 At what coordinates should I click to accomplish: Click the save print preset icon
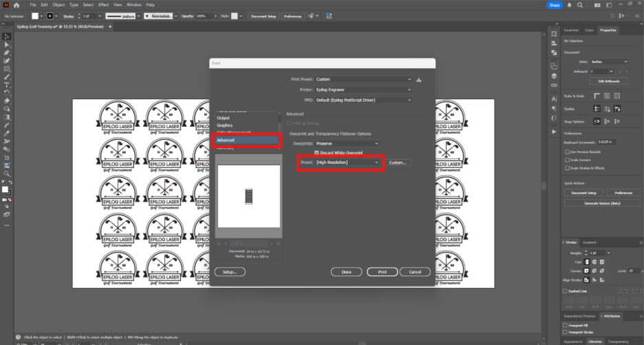(418, 79)
